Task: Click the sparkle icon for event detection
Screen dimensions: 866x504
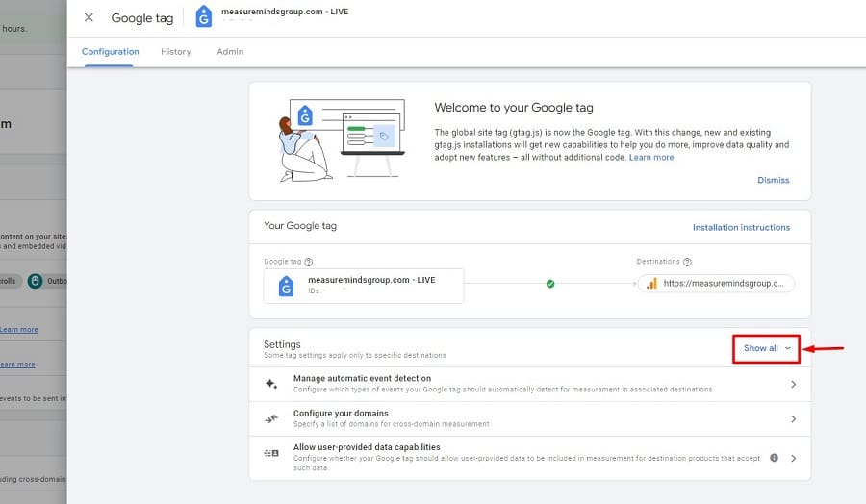Action: coord(271,384)
